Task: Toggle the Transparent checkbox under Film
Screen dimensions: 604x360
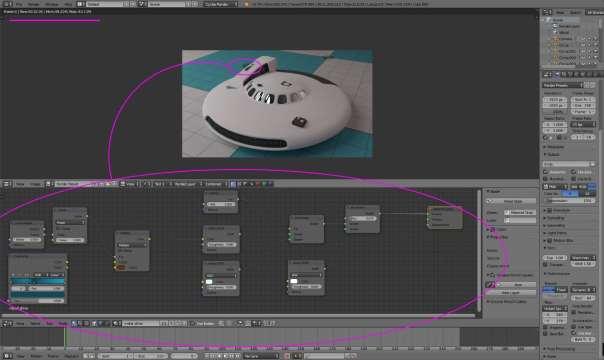Action: point(546,265)
